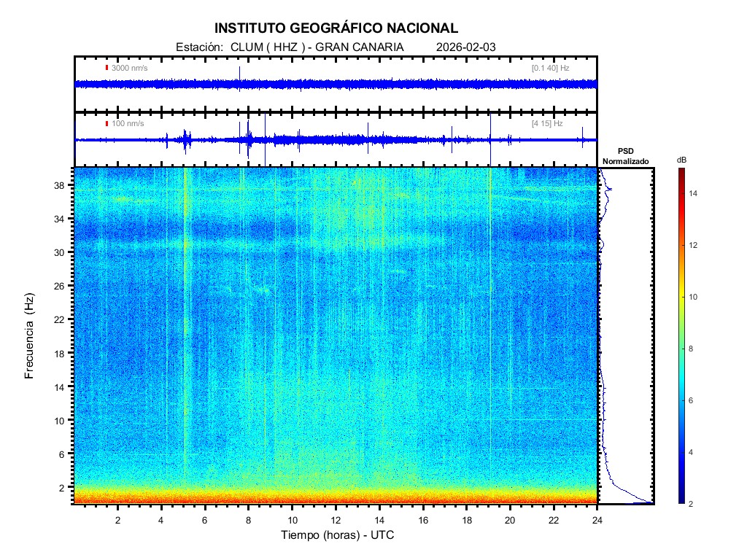Click the dark blue bottom of the colorbar
Image resolution: width=747 pixels, height=560 pixels.
pos(681,499)
